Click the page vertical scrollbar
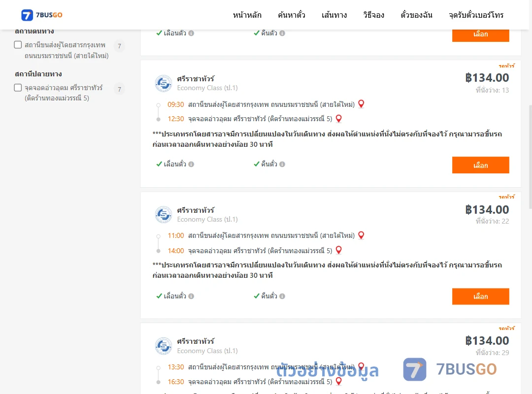Screen dimensions: 532x394 click(530, 156)
